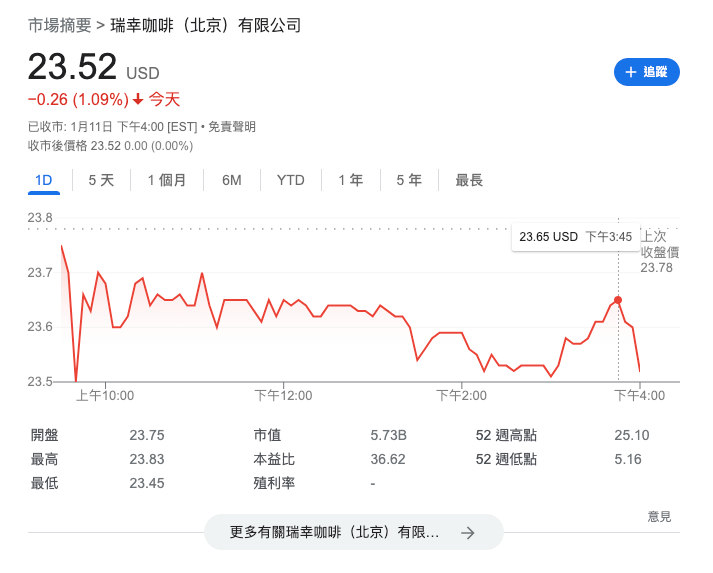Click the 收市後價格 23.52 text
This screenshot has height=573, width=713.
pyautogui.click(x=110, y=146)
